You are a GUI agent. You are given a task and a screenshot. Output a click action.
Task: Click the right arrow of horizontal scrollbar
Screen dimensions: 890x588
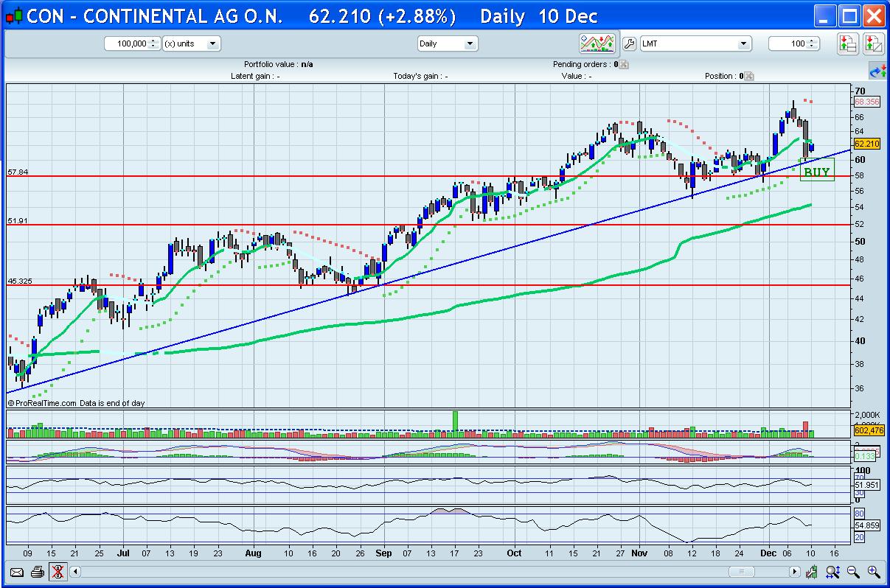click(x=794, y=571)
